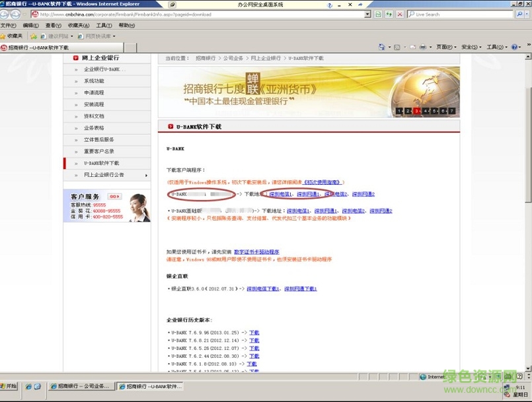Open the 建议网站 suggested sites dropdown
Viewport: 532px width, 402px height.
click(x=57, y=36)
